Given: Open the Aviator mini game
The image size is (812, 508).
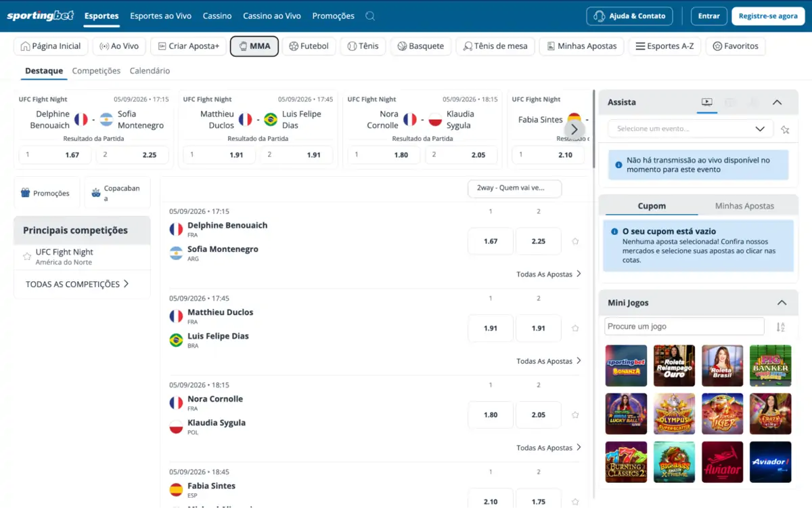Looking at the screenshot, I should 722,462.
